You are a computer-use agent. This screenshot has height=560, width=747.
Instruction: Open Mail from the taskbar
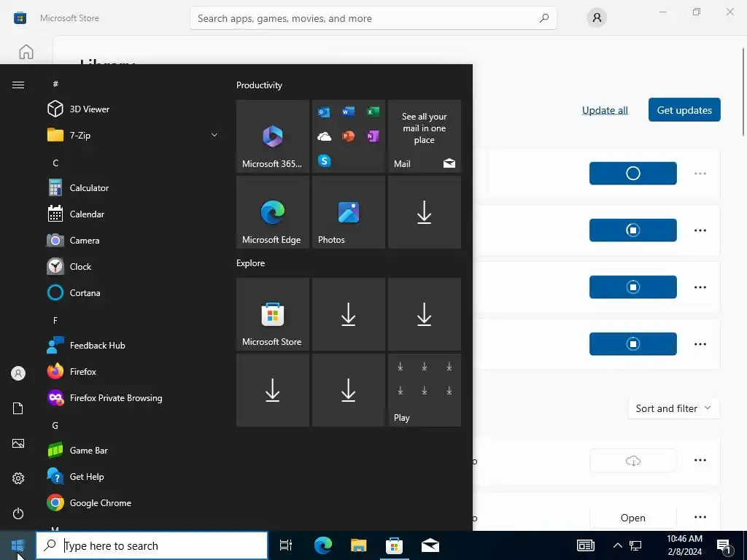[430, 545]
